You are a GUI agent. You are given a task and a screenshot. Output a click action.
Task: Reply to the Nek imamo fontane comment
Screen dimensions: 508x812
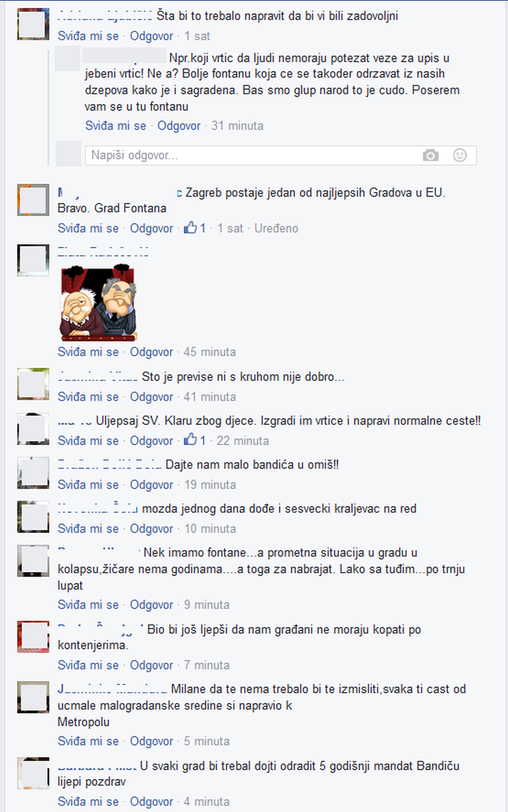pos(151,605)
